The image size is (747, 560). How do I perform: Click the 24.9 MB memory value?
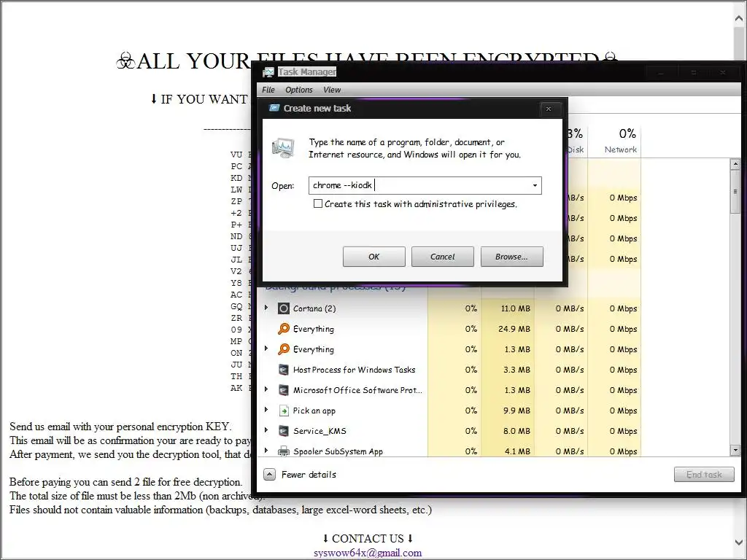pyautogui.click(x=514, y=329)
